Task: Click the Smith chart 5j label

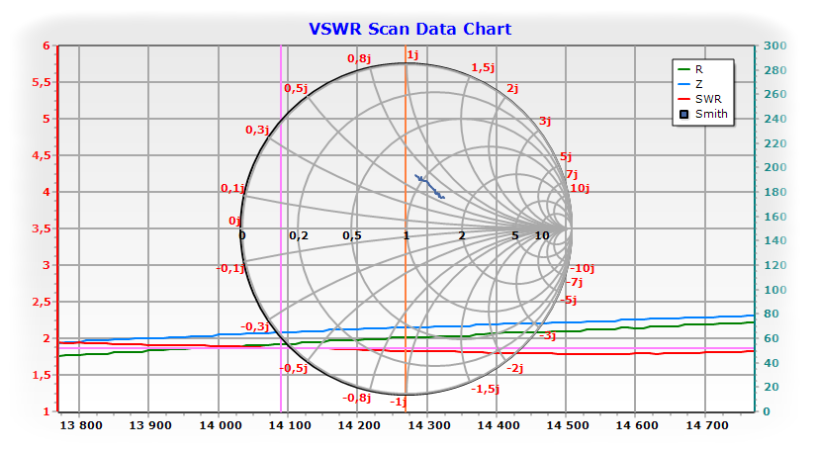Action: click(x=566, y=157)
